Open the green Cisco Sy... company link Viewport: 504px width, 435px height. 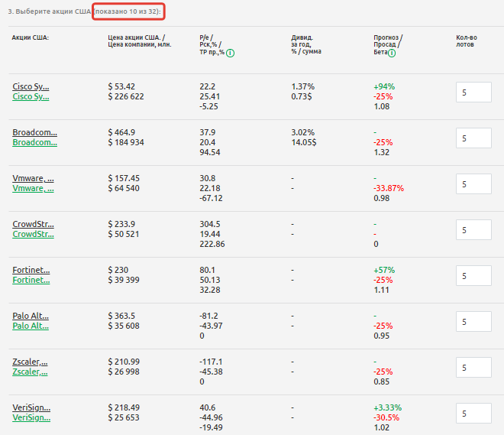[x=31, y=96]
